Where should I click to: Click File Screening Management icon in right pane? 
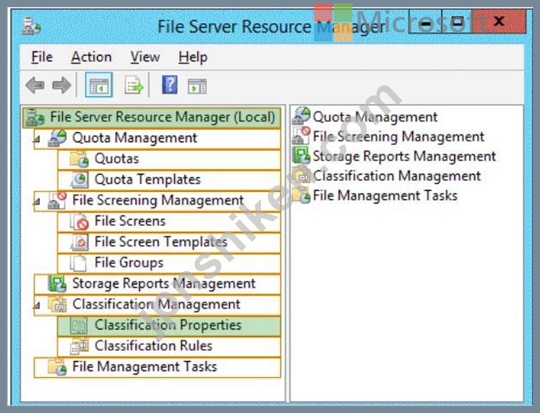[301, 136]
